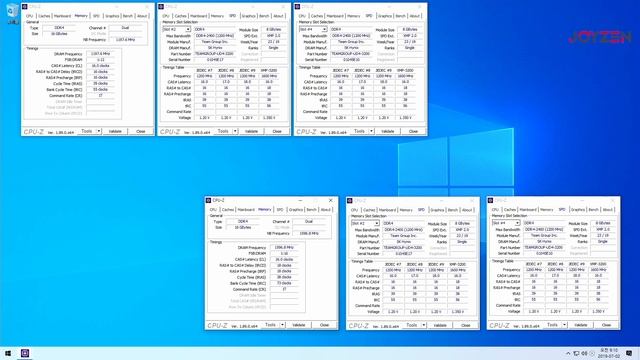
Task: Click the Serial Number field in the bottom Slot #4 window
Action: point(544,253)
